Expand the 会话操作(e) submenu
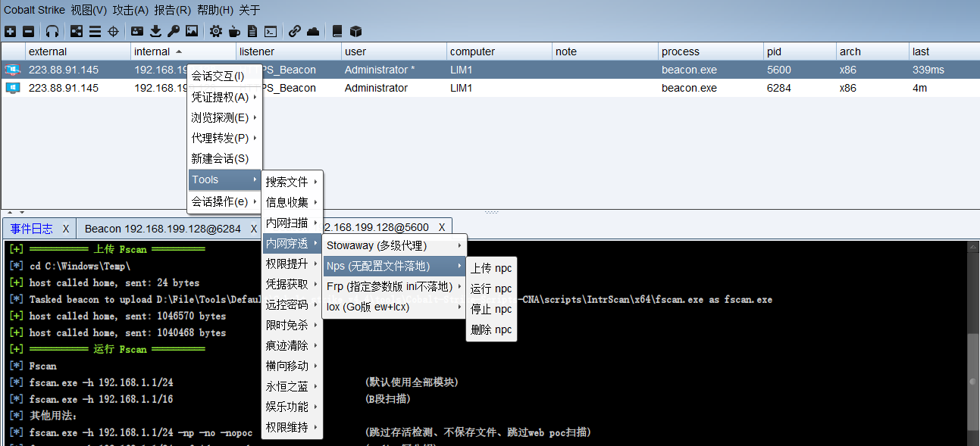 tap(224, 201)
